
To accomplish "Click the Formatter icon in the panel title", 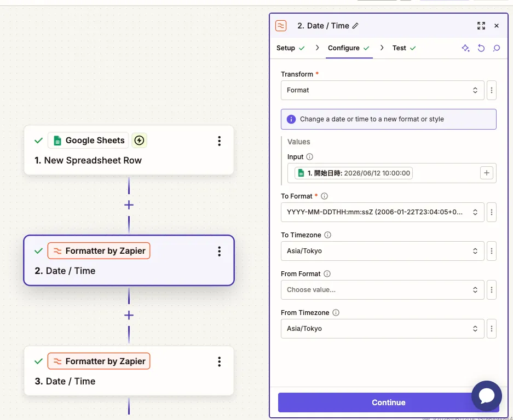I will (x=281, y=26).
